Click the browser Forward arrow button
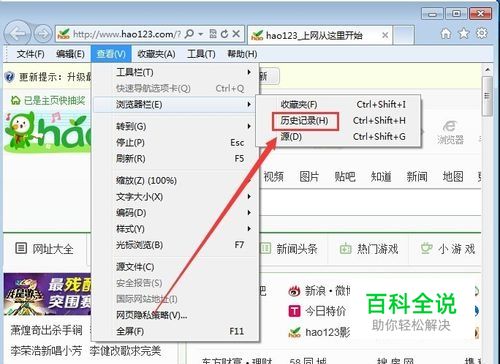Viewport: 500px width, 364px height. pyautogui.click(x=43, y=34)
